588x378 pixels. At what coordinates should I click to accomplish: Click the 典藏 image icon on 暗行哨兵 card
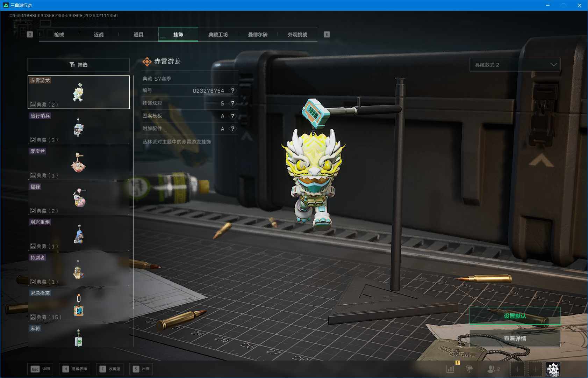33,140
